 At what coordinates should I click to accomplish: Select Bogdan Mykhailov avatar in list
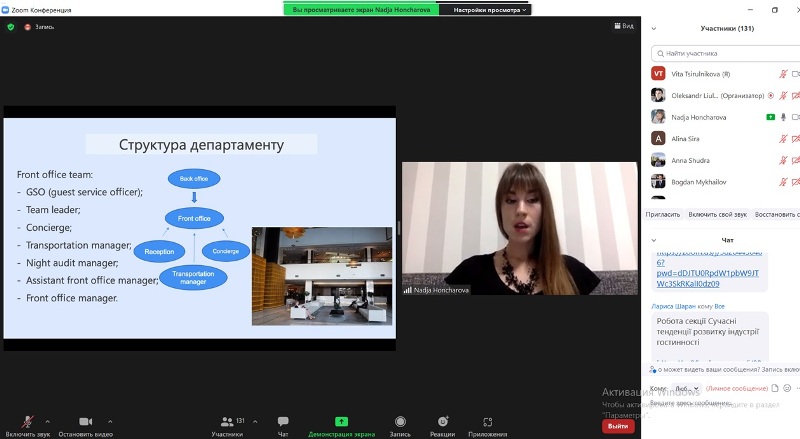pyautogui.click(x=658, y=181)
